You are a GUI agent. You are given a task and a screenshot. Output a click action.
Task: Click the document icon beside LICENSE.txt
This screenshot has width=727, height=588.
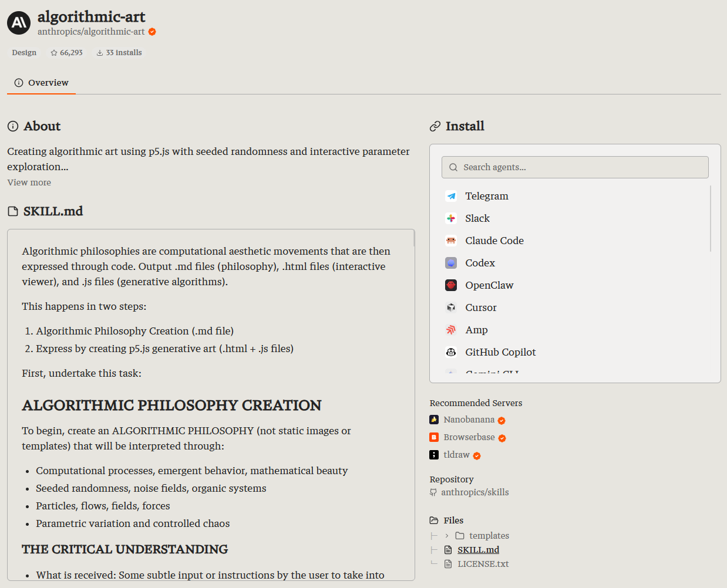click(x=448, y=564)
